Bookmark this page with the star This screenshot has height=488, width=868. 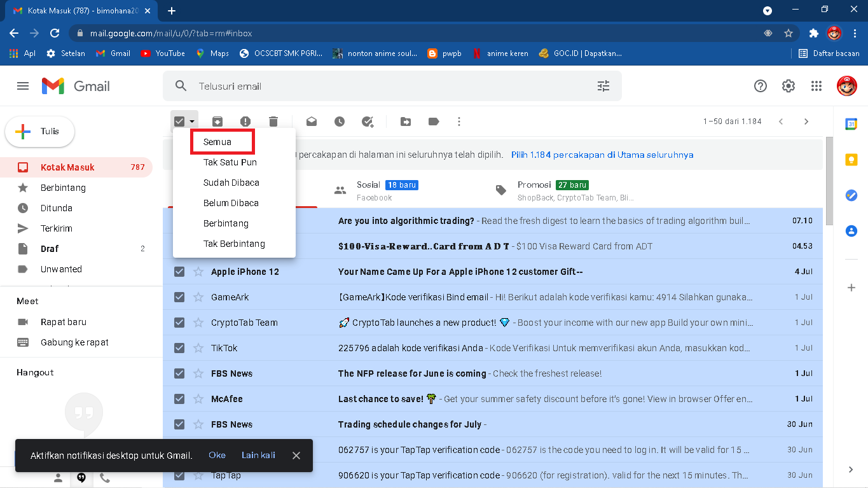(789, 33)
